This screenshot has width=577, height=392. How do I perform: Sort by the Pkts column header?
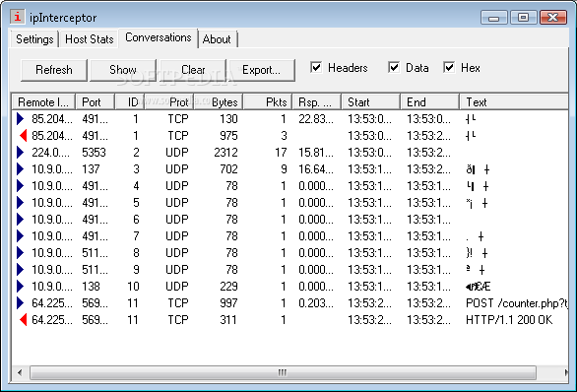(x=268, y=102)
